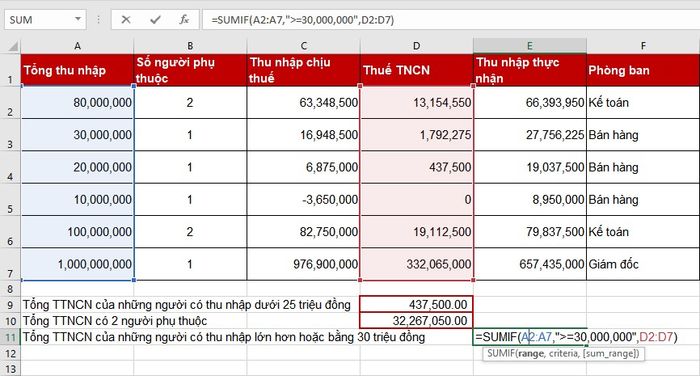Select cell with value 30,000,000
700x376 pixels.
77,134
